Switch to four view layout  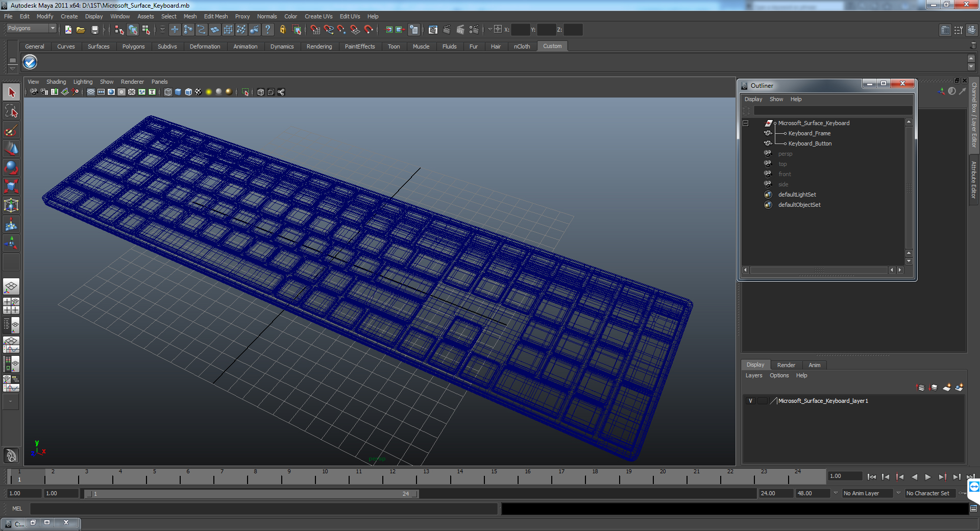point(11,305)
